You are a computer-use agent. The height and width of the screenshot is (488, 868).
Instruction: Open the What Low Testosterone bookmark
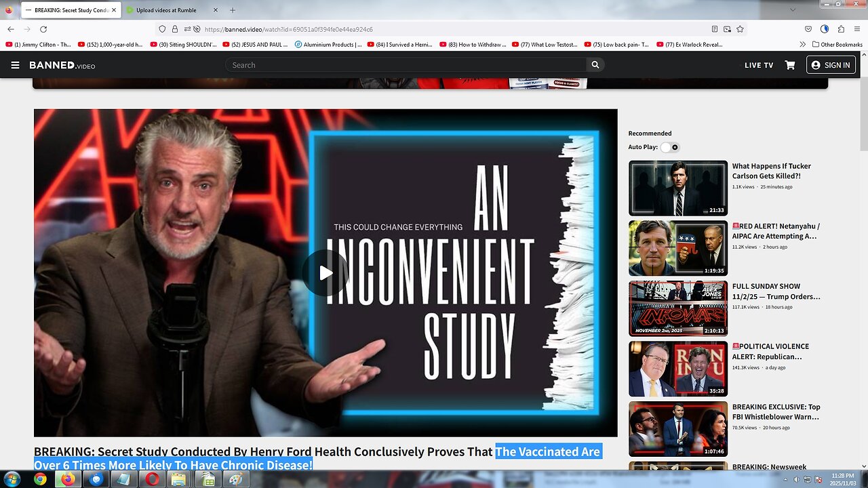pyautogui.click(x=545, y=45)
